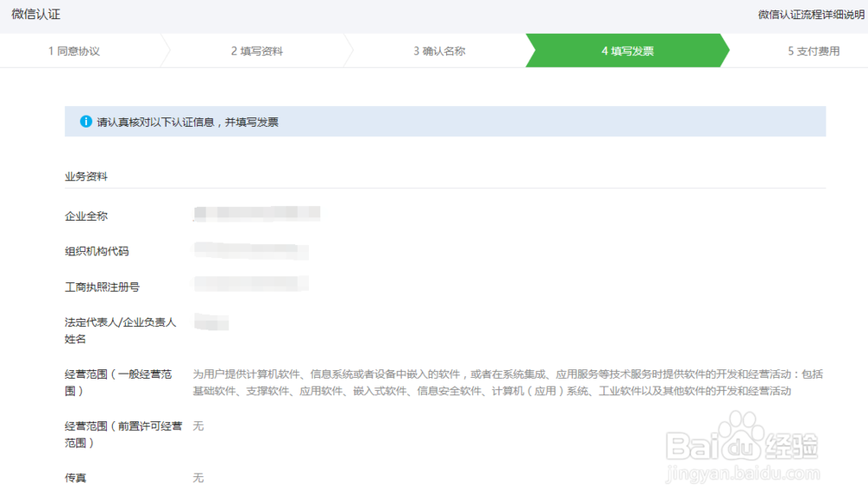868x503 pixels.
Task: Click the blue info icon in the notice
Action: (x=86, y=122)
